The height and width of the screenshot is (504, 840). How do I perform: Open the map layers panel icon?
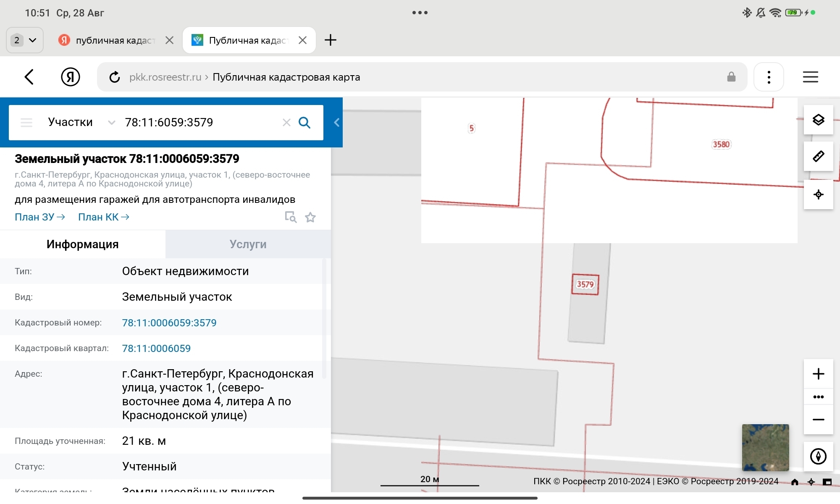[x=818, y=120]
